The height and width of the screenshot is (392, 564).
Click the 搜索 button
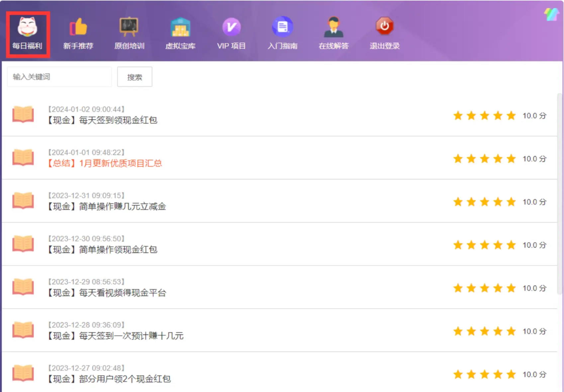coord(135,77)
